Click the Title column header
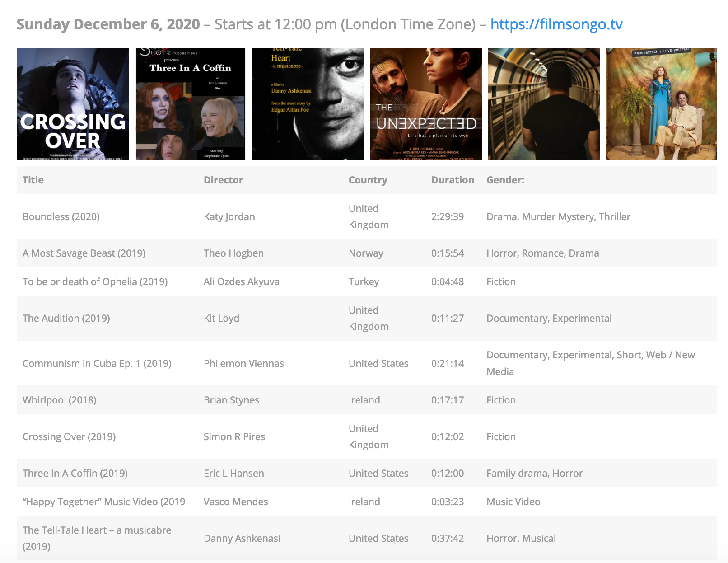This screenshot has width=728, height=563. pyautogui.click(x=33, y=180)
